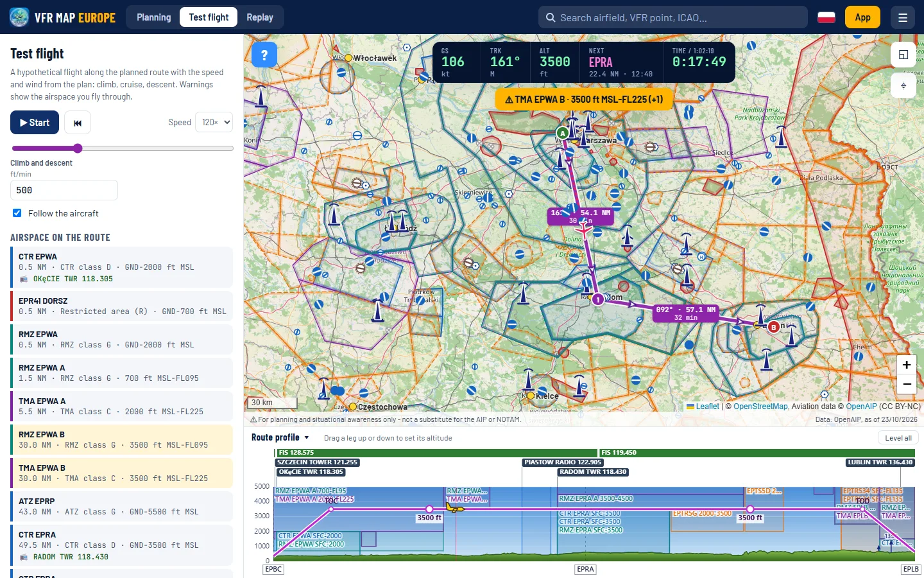
Task: Click the App button
Action: click(x=862, y=17)
